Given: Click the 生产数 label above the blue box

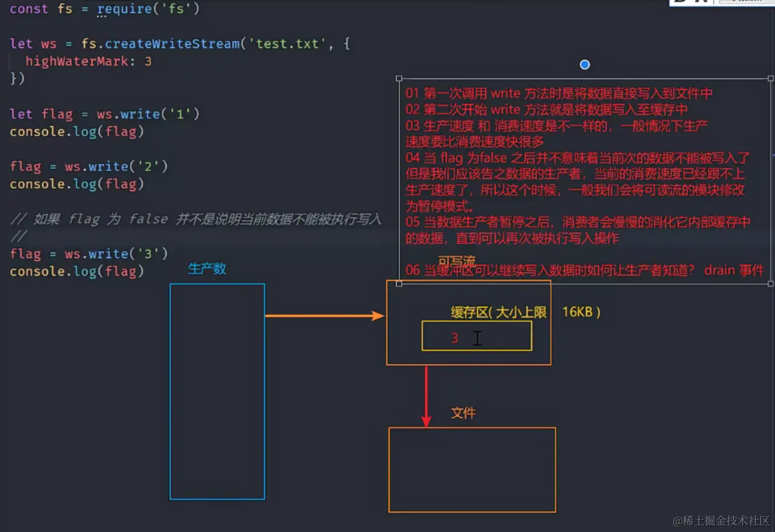Looking at the screenshot, I should tap(207, 268).
